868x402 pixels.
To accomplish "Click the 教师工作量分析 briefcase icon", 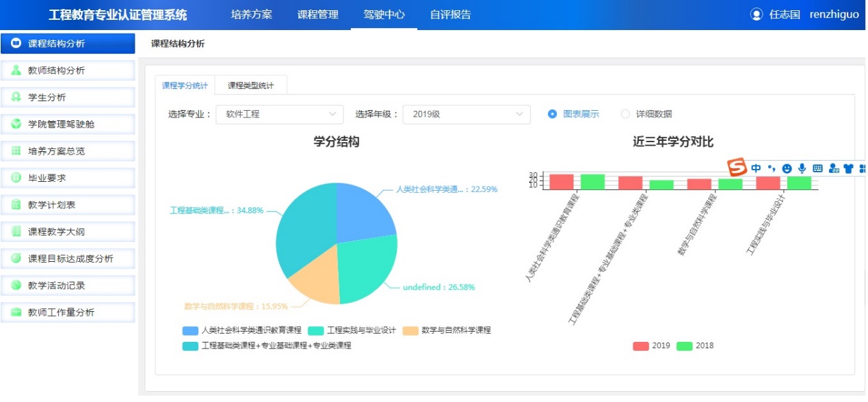I will (16, 312).
